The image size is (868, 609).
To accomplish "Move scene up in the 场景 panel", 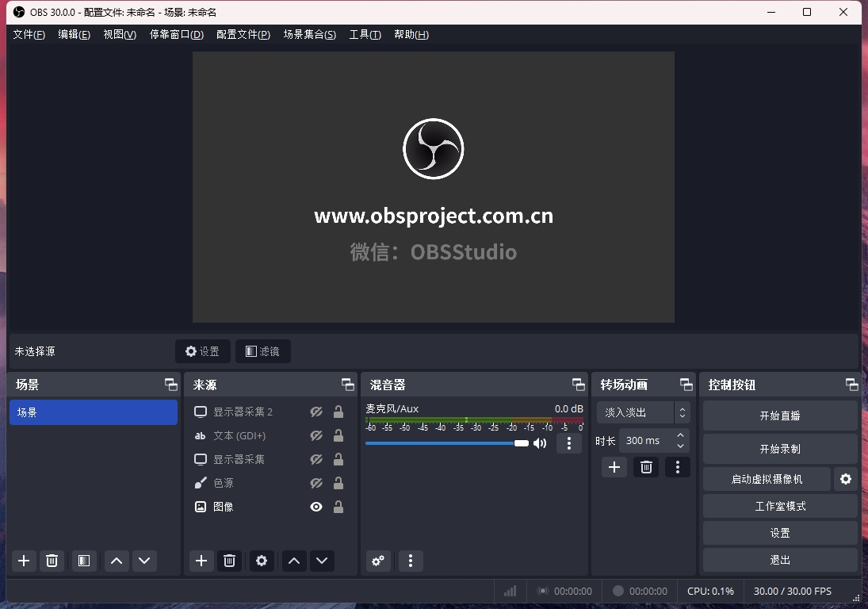I will coord(117,561).
